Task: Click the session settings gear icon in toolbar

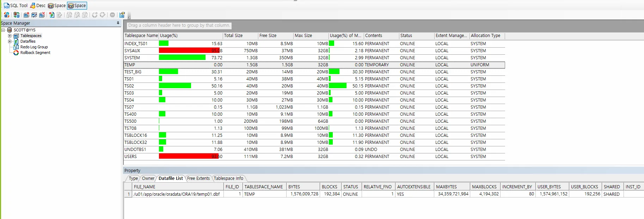Action: click(x=6, y=15)
